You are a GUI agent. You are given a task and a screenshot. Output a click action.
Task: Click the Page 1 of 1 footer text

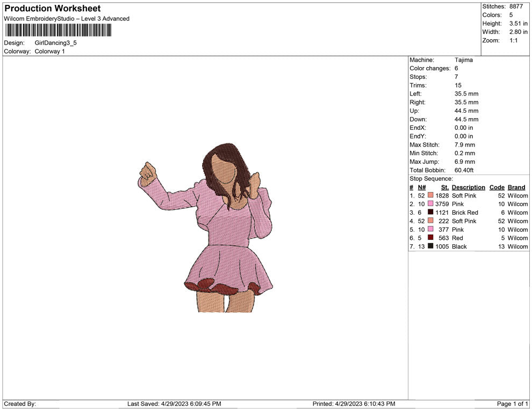(x=513, y=404)
